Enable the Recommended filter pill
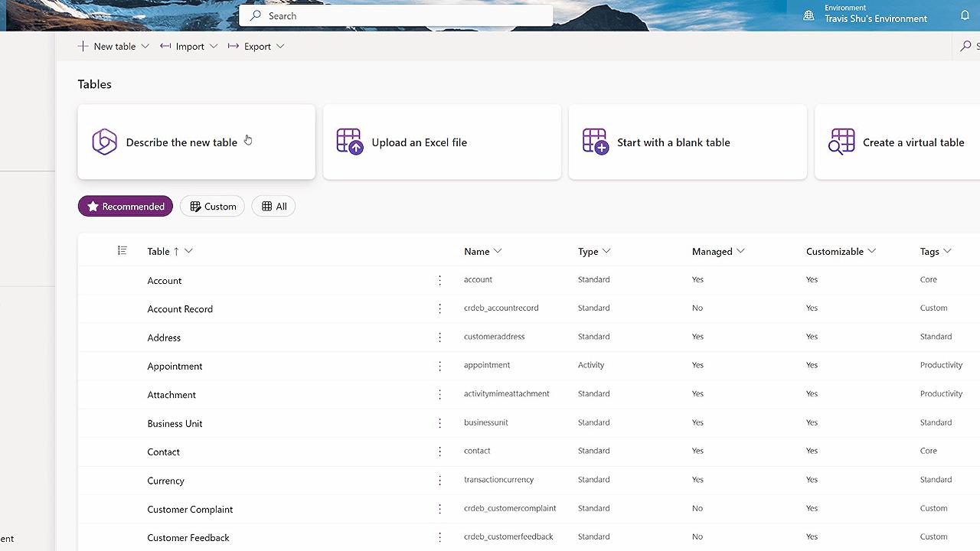 tap(125, 206)
